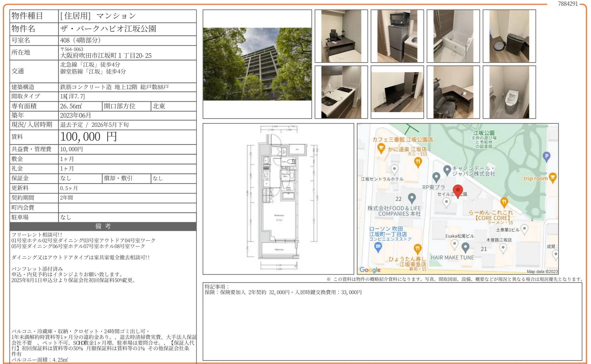The width and height of the screenshot is (591, 364).
Task: Open the toilet photo thumbnail
Action: click(509, 92)
